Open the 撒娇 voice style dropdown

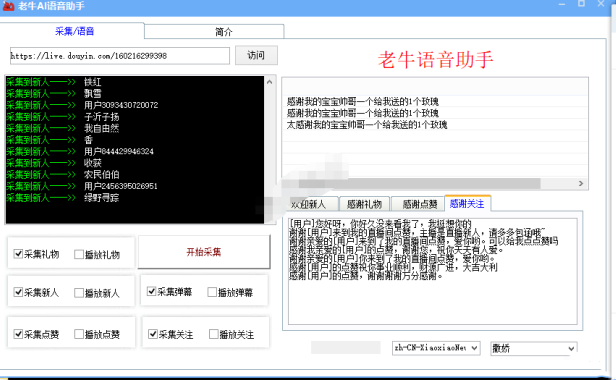click(x=534, y=349)
